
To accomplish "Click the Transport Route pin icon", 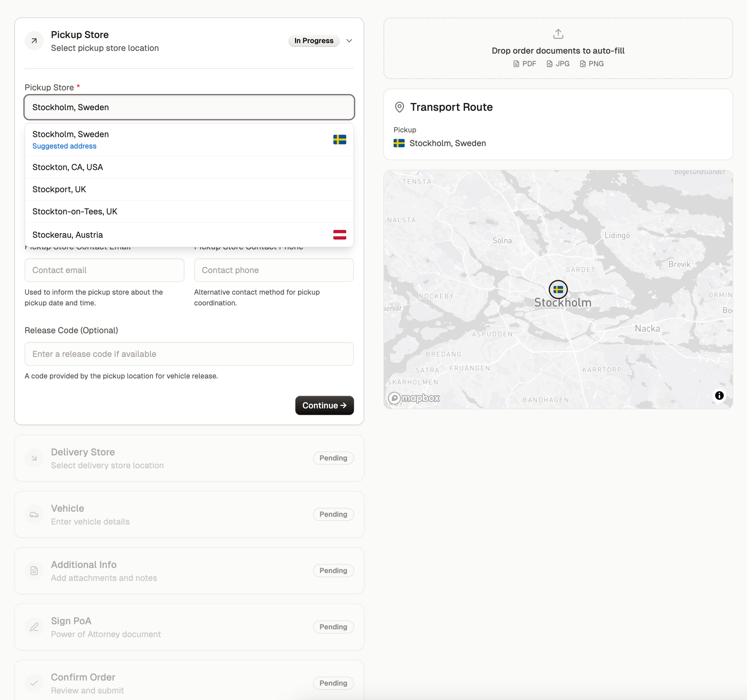I will (x=400, y=107).
